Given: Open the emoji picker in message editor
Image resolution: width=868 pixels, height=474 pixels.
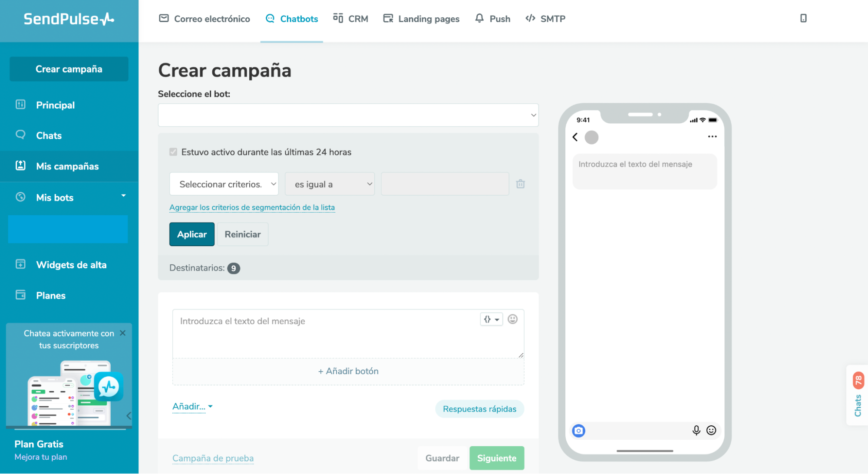Looking at the screenshot, I should (512, 319).
